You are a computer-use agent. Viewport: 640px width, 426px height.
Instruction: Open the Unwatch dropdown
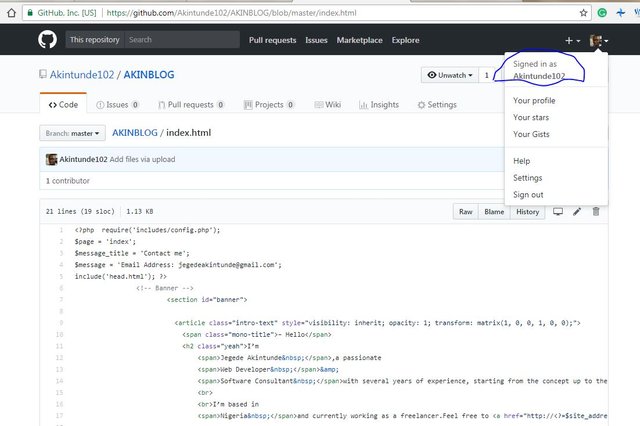pyautogui.click(x=450, y=75)
